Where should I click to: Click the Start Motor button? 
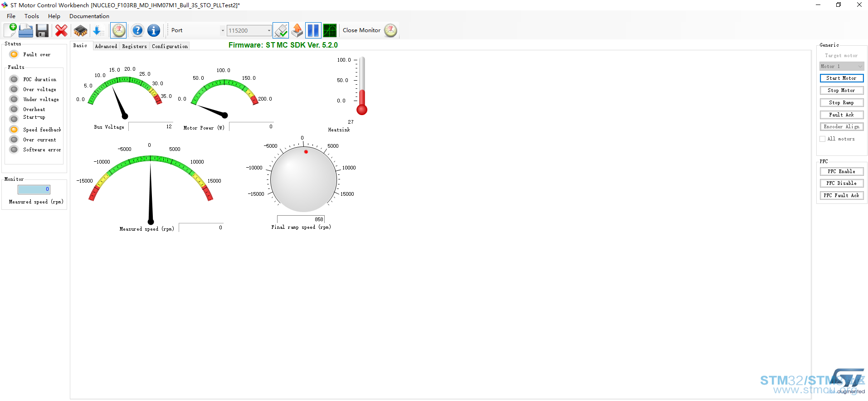coord(841,78)
